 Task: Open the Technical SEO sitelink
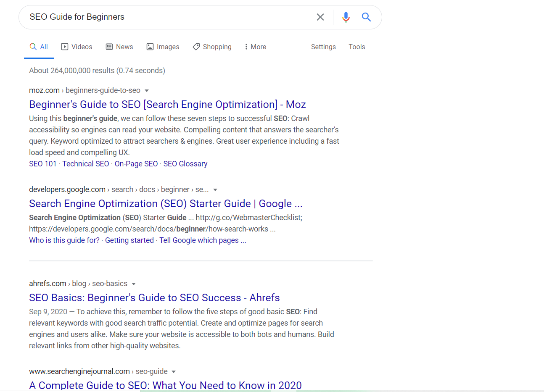86,164
